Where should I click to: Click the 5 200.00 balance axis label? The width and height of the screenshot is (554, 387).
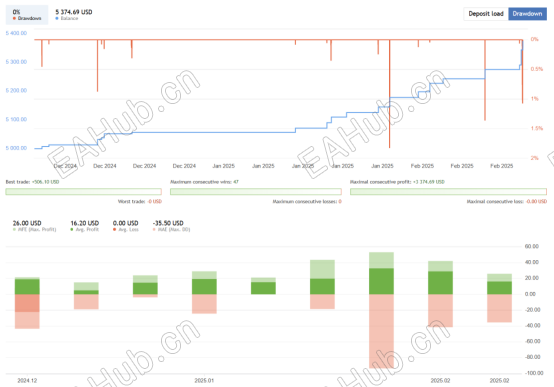tap(16, 90)
